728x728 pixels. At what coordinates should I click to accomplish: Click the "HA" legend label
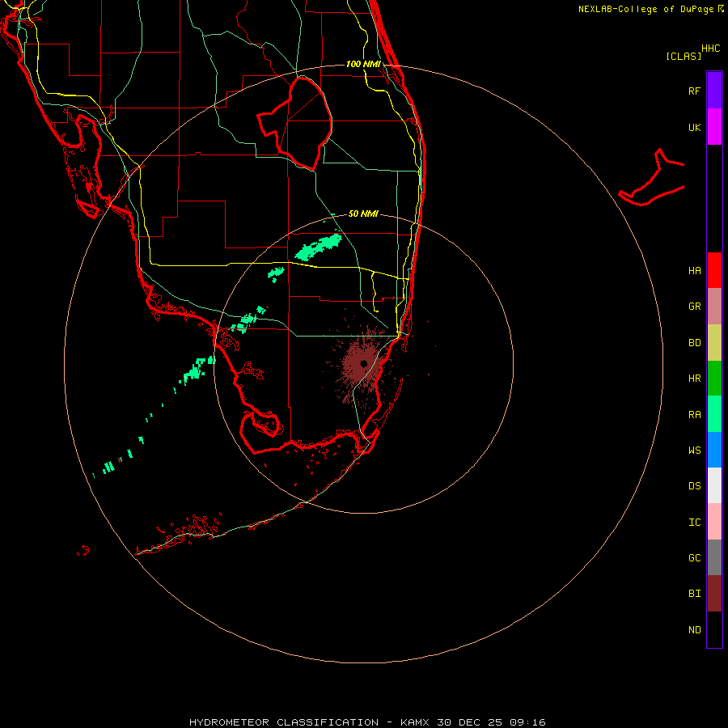coord(694,271)
